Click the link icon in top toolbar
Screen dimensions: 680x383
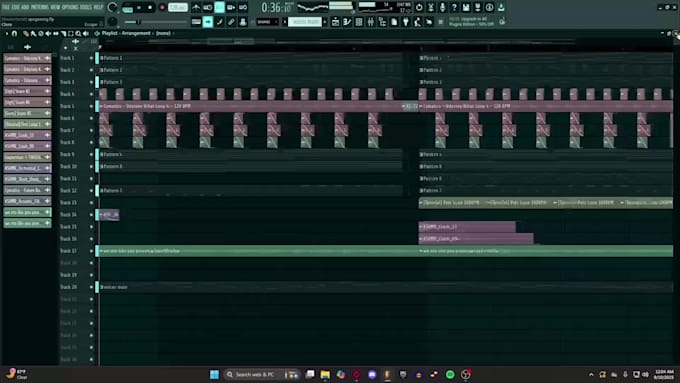(x=231, y=22)
